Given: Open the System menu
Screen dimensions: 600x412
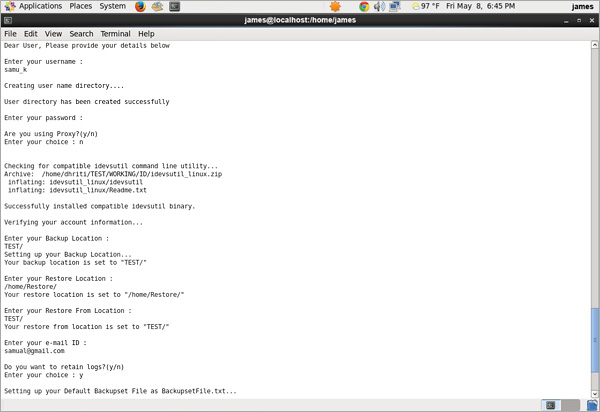Looking at the screenshot, I should (112, 7).
